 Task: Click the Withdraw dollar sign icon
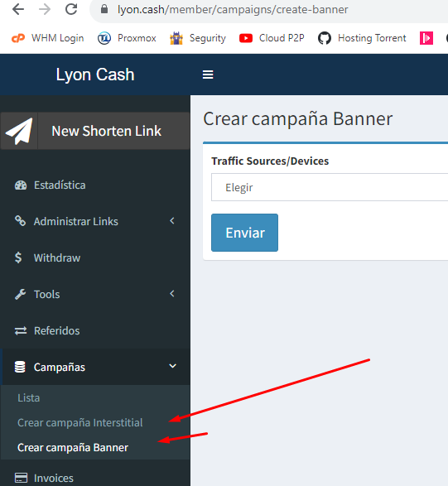(x=18, y=257)
